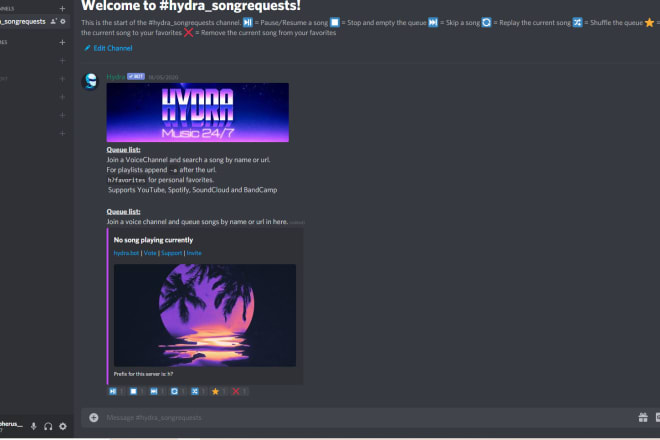Click the Hydra username on the message
Image resolution: width=660 pixels, height=440 pixels.
tap(116, 77)
